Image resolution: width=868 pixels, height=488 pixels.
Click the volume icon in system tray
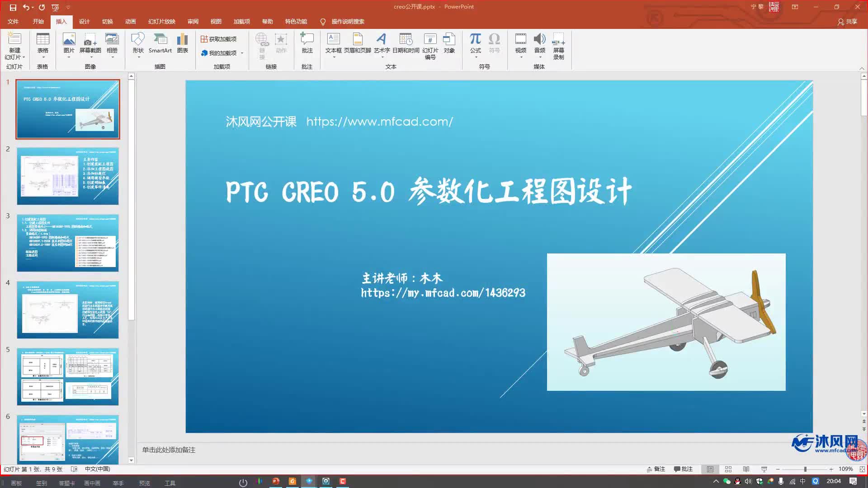click(x=748, y=481)
